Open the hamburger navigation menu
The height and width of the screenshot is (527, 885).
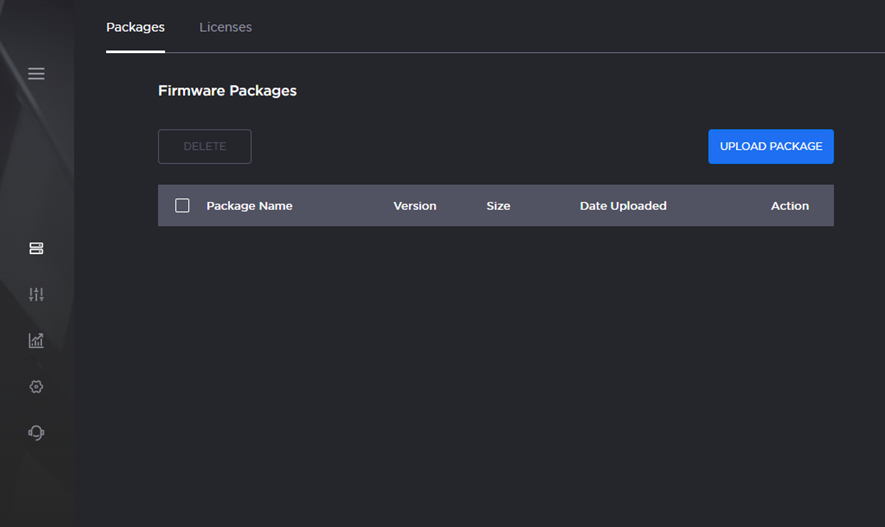click(x=36, y=74)
